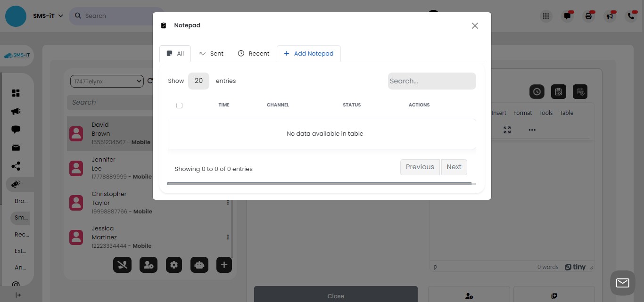644x302 pixels.
Task: Click inside the Notepad search field
Action: click(431, 81)
